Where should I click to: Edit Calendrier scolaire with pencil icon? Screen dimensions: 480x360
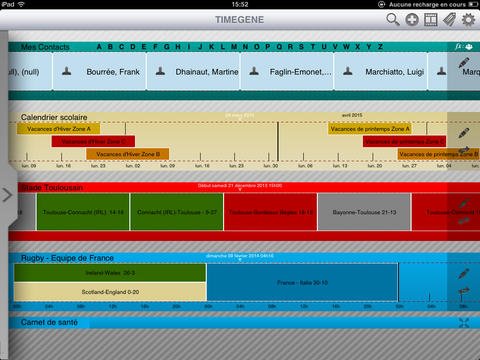(x=464, y=133)
